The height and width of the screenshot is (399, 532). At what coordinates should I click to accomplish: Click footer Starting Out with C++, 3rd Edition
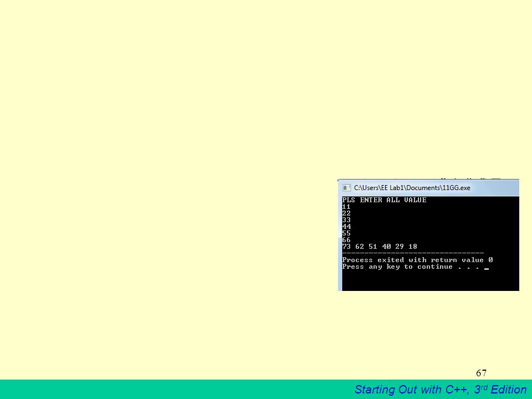[x=441, y=390]
